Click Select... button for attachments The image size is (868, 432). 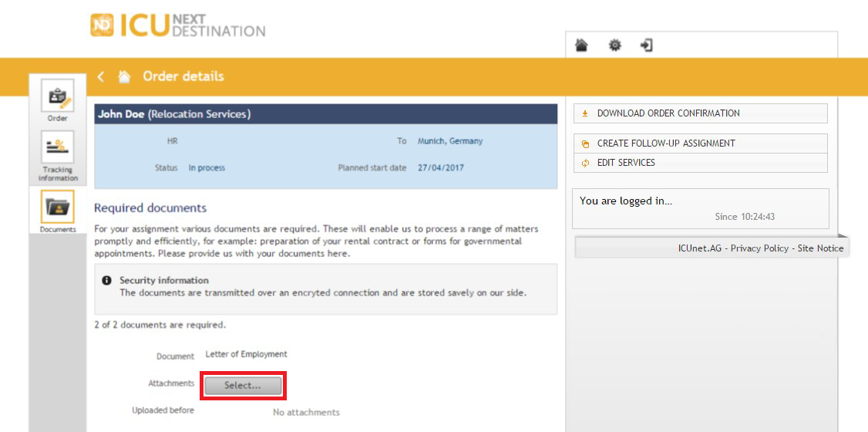tap(243, 386)
